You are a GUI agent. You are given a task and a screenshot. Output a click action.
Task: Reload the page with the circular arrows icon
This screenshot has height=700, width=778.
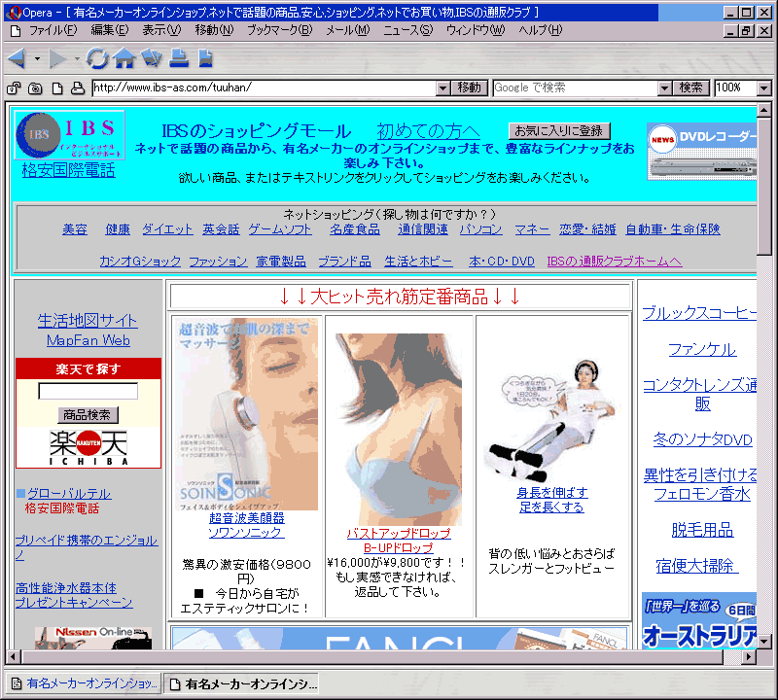click(97, 58)
